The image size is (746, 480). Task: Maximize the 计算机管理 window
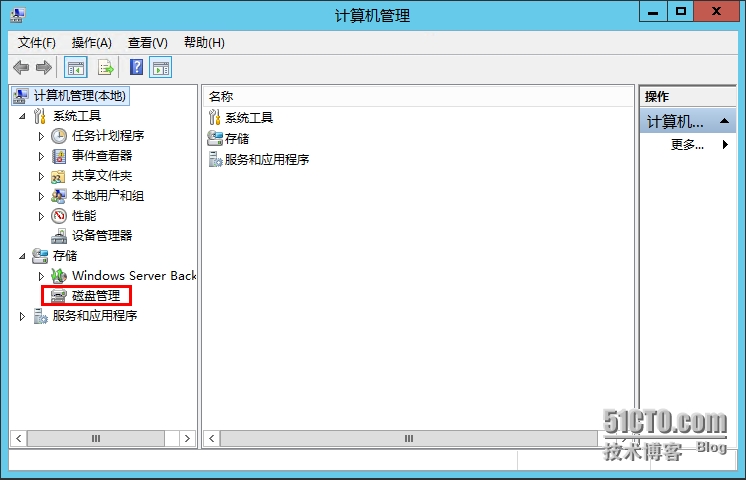[x=681, y=12]
